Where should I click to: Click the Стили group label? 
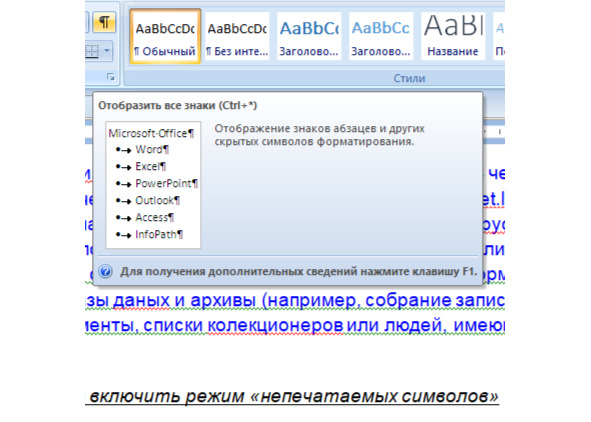click(x=409, y=78)
